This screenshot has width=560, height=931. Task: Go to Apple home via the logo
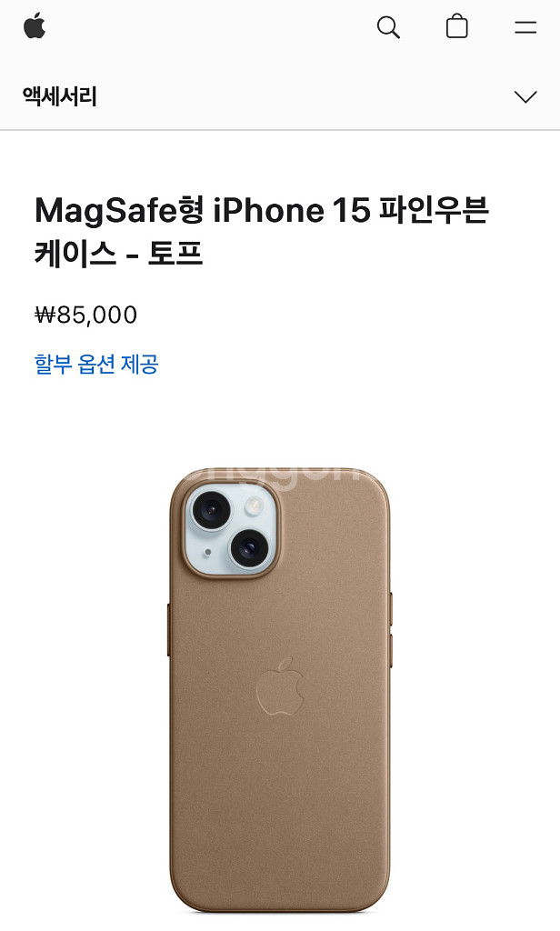[x=35, y=26]
